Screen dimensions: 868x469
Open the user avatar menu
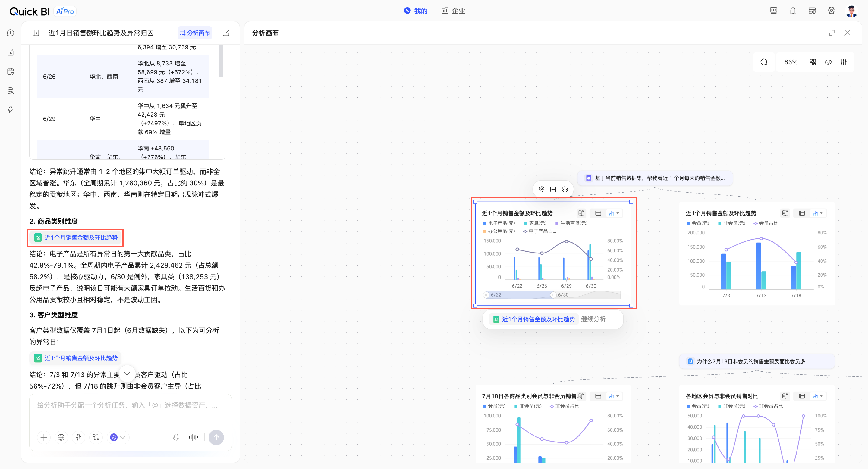click(x=851, y=11)
